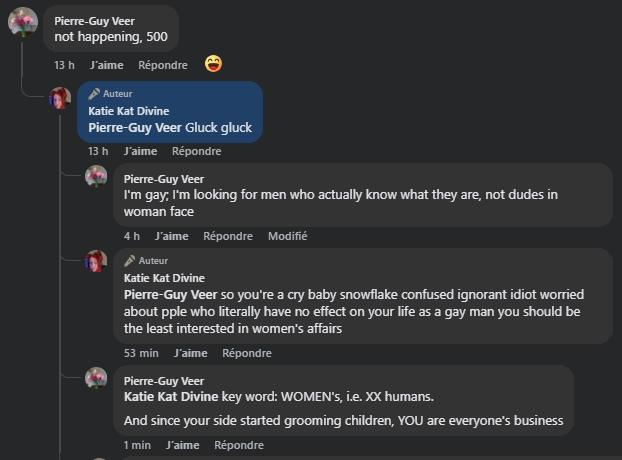Click avatar beside the 'key word: WOMEN's' comment
Screen dimensions: 622x460
[x=96, y=378]
